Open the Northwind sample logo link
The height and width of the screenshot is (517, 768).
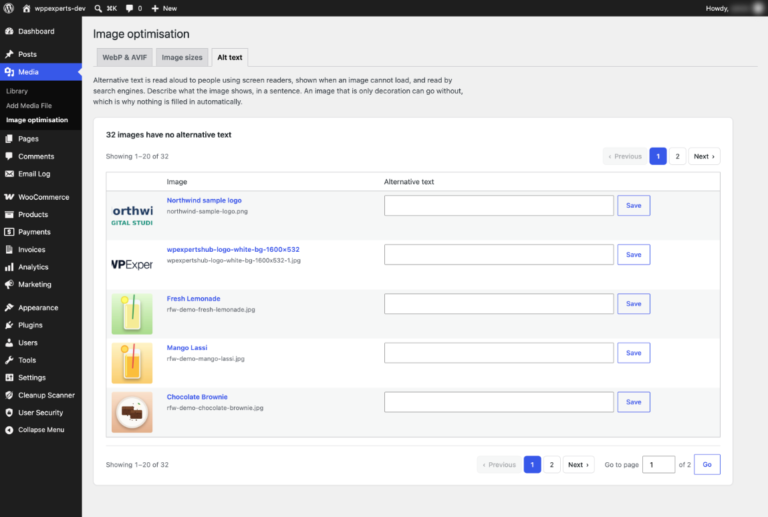tap(204, 200)
